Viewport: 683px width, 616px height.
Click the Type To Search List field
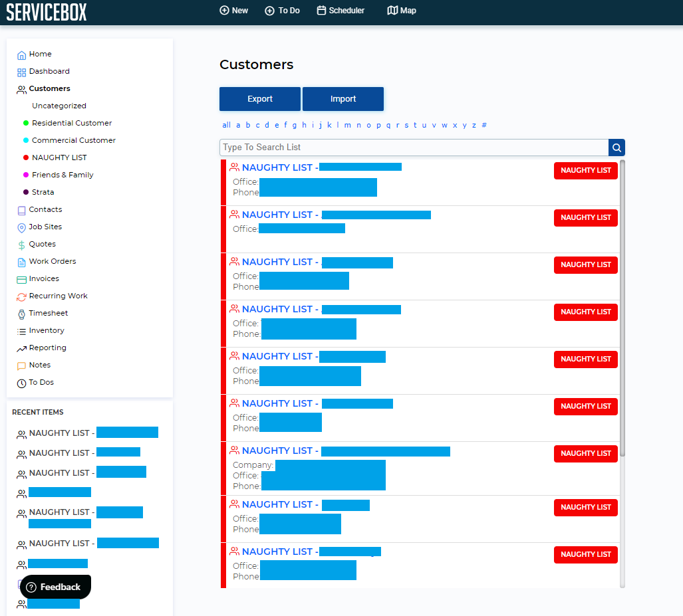[414, 148]
